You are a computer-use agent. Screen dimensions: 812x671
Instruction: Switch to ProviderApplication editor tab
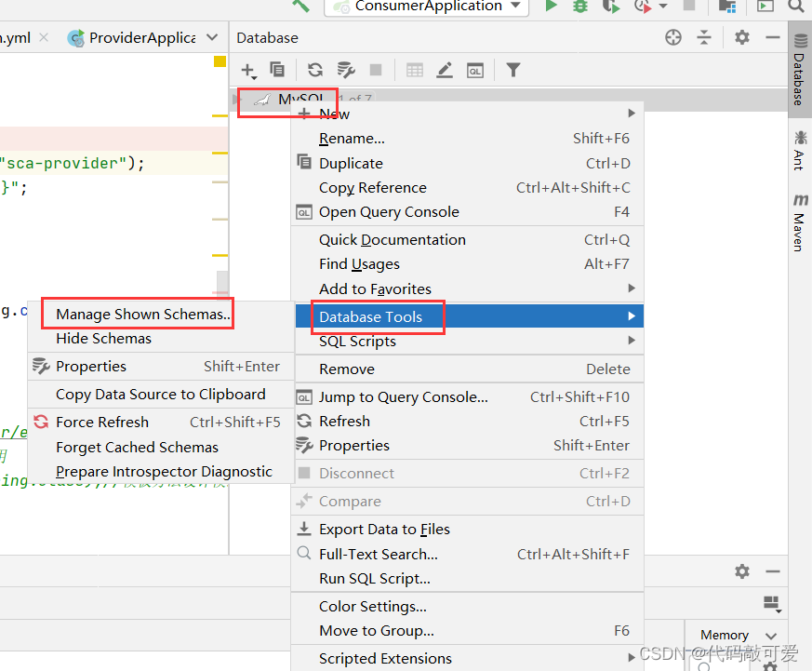point(132,37)
